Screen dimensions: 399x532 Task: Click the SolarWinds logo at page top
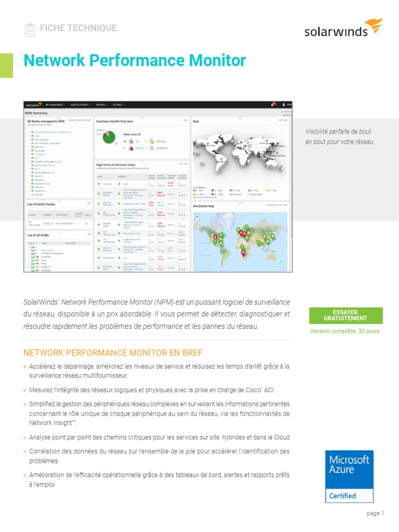point(343,28)
